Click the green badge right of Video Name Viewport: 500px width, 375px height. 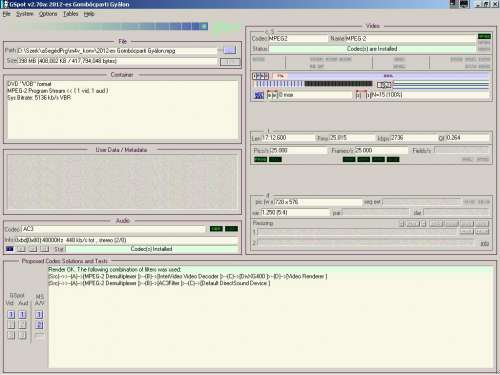(x=484, y=36)
